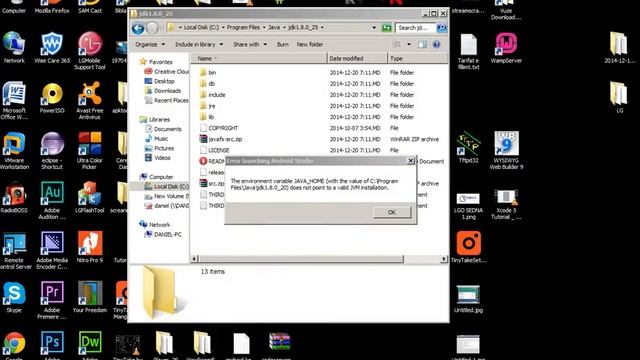
Task: Select the javafx-src.zip archive
Action: tap(225, 139)
